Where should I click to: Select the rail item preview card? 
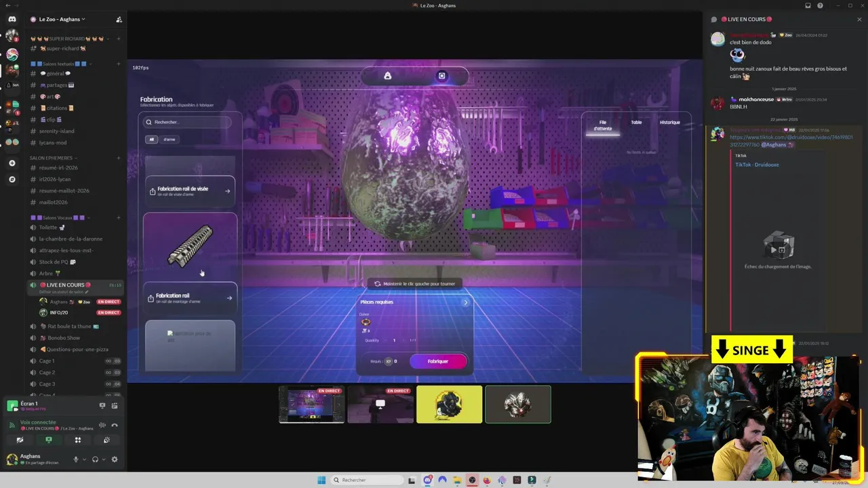coord(190,247)
